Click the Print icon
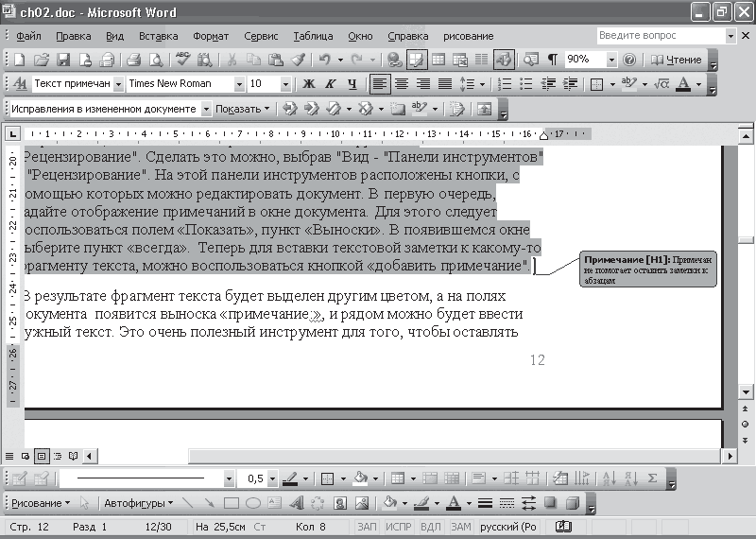756x539 pixels. pyautogui.click(x=134, y=60)
